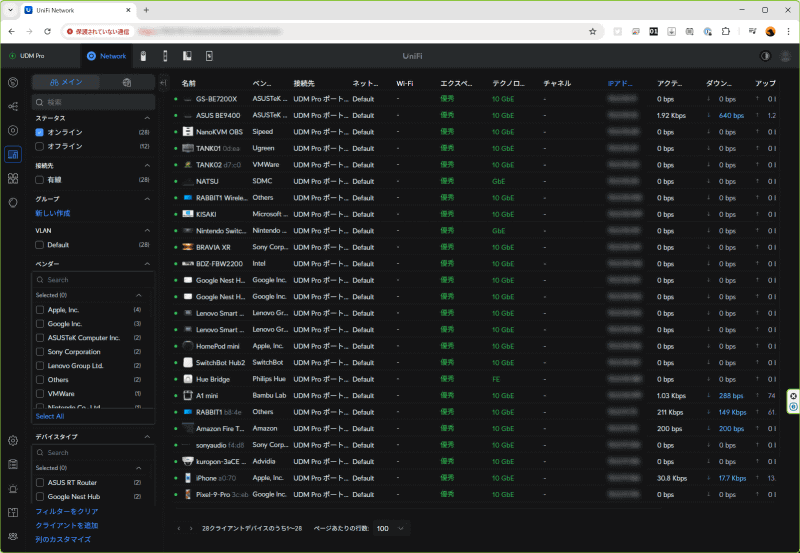Click the 新しい作成 group link
800x553 pixels.
click(53, 213)
